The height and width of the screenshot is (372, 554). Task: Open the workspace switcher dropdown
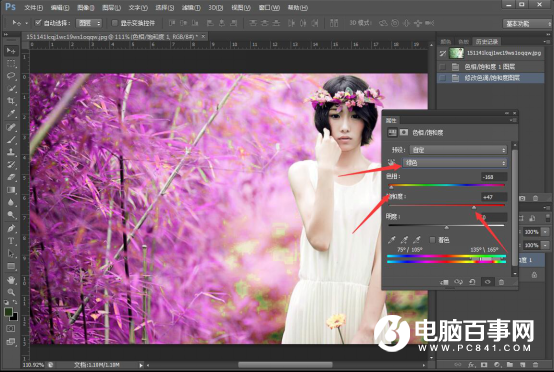(x=527, y=24)
